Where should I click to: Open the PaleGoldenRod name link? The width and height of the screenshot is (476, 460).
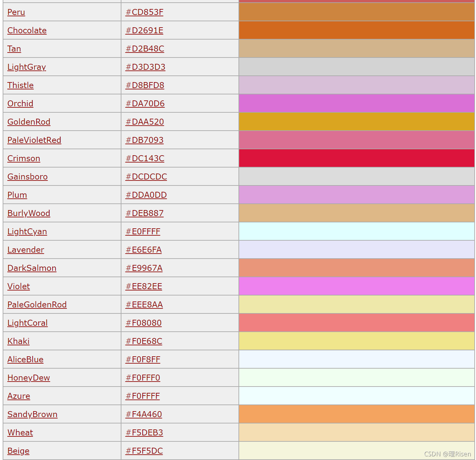[37, 305]
